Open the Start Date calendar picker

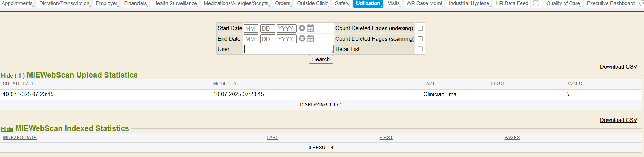(x=310, y=28)
